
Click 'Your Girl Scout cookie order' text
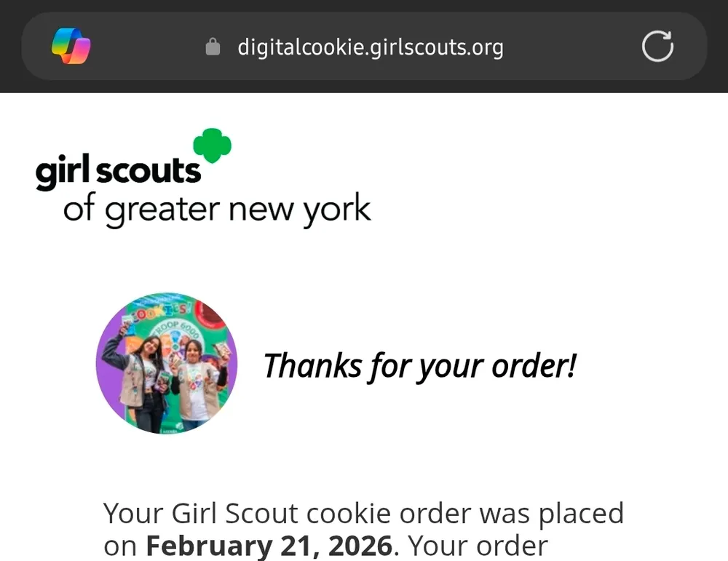[248, 514]
